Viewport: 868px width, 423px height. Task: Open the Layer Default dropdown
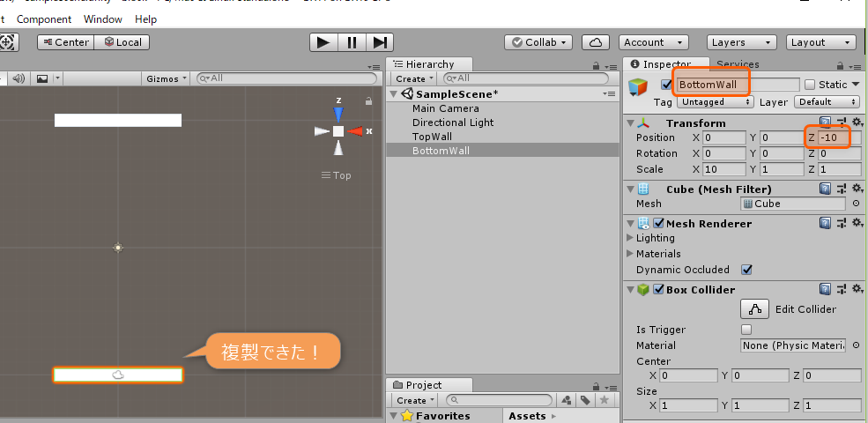click(827, 102)
